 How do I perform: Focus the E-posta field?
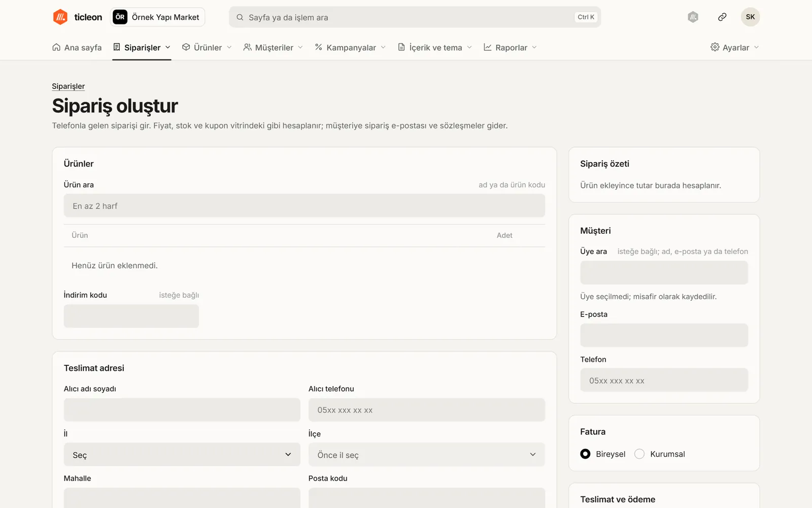point(664,335)
